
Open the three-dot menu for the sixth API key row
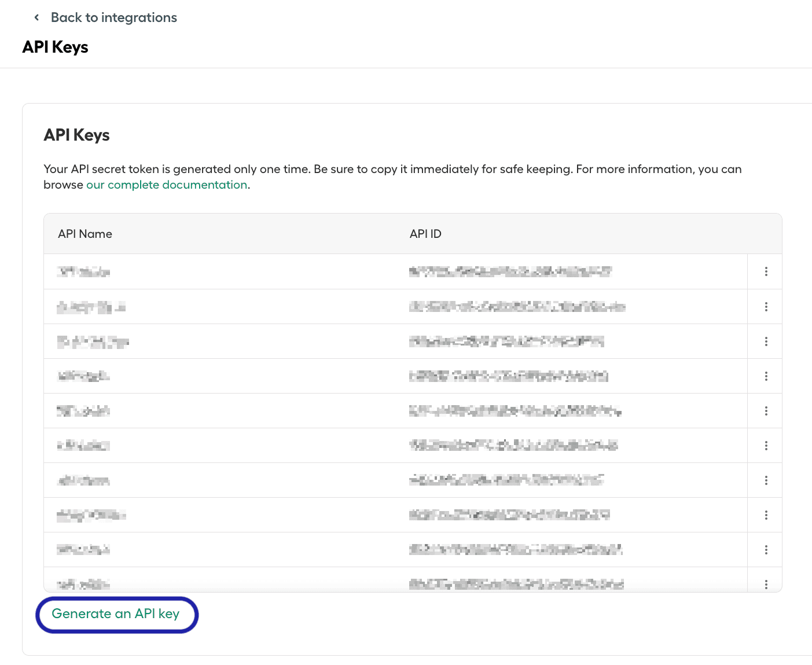pos(766,446)
